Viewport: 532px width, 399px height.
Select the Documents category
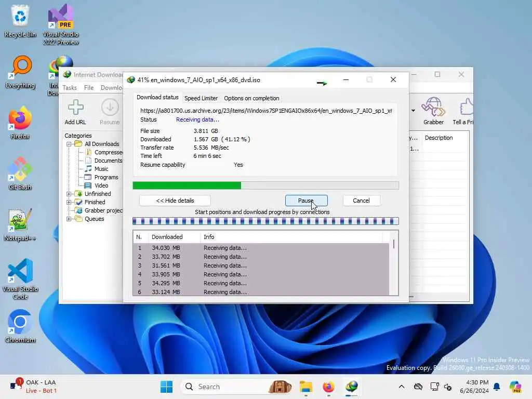tap(104, 161)
